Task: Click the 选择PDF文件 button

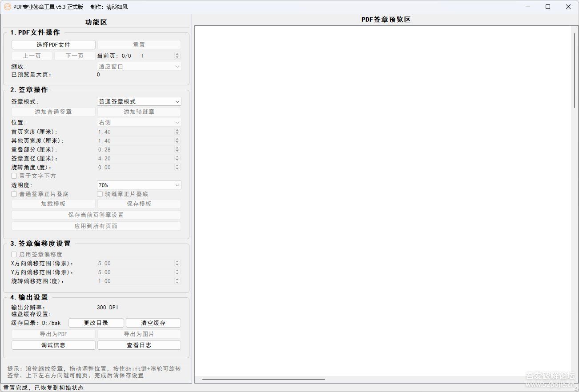Action: [x=53, y=44]
